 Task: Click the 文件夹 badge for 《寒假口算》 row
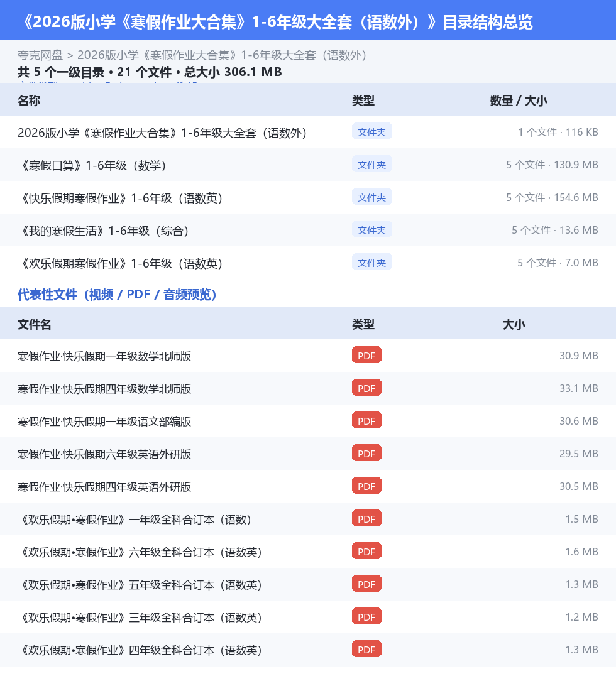[371, 165]
